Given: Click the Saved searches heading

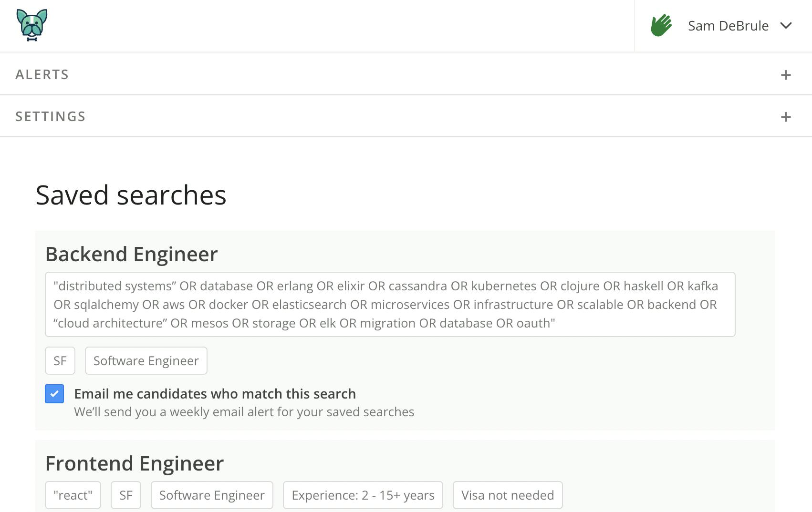Looking at the screenshot, I should pyautogui.click(x=131, y=195).
